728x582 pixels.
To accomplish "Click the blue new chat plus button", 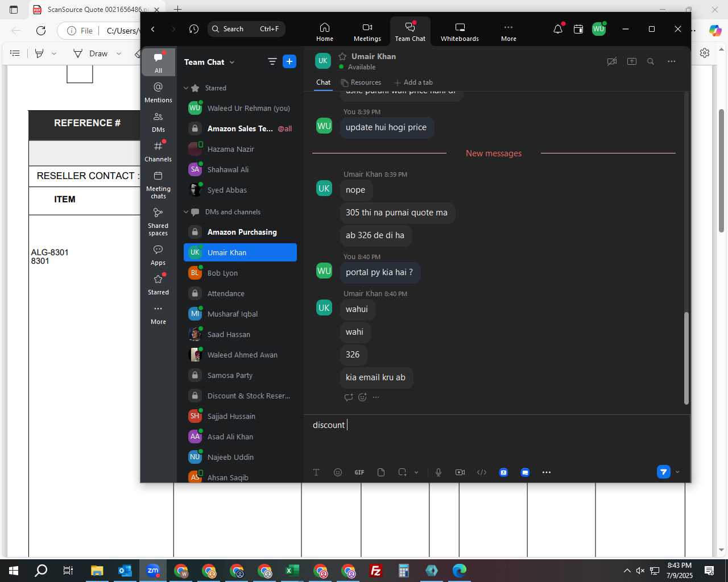I will [289, 61].
